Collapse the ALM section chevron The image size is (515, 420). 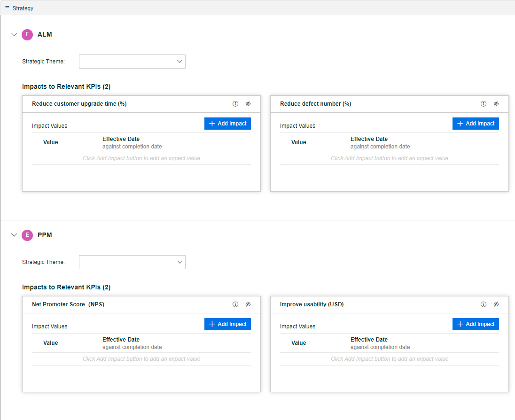point(14,35)
